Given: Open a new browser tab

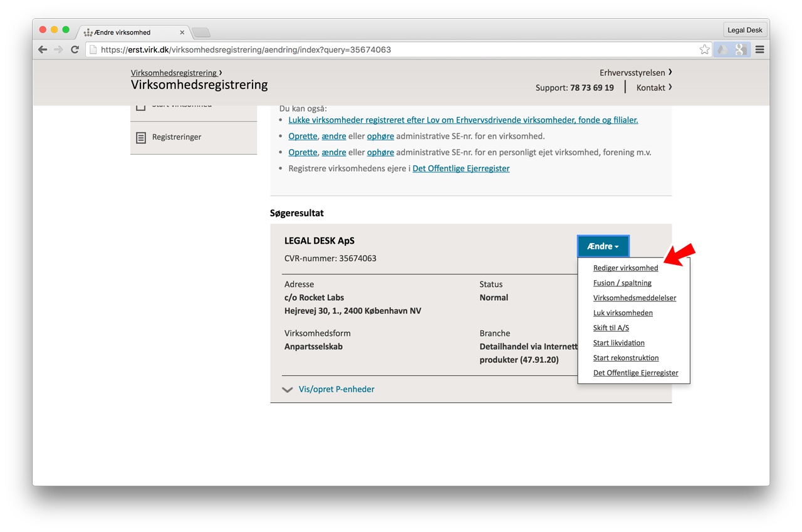Looking at the screenshot, I should 201,32.
